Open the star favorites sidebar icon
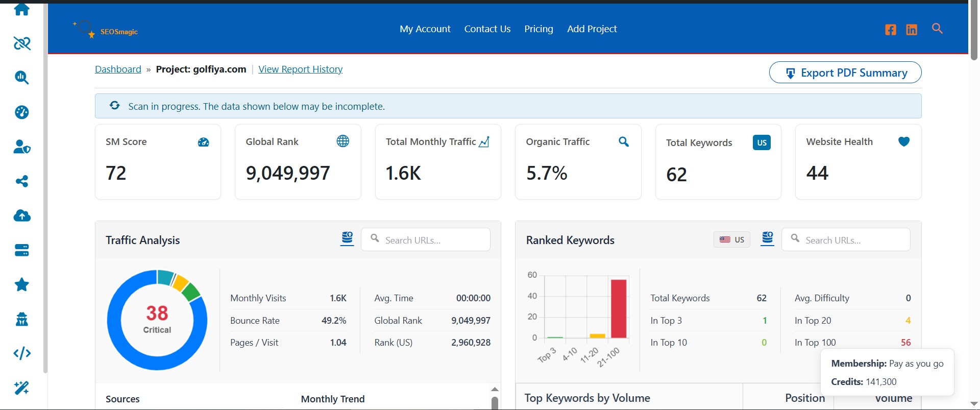The image size is (980, 410). tap(22, 284)
